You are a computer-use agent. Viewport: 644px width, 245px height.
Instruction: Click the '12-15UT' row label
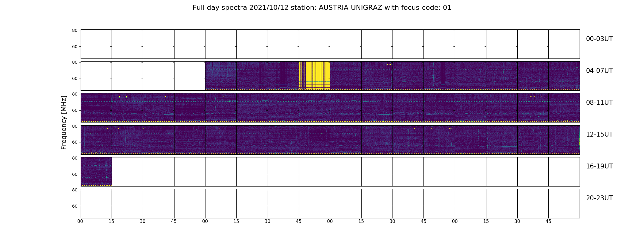(x=599, y=134)
